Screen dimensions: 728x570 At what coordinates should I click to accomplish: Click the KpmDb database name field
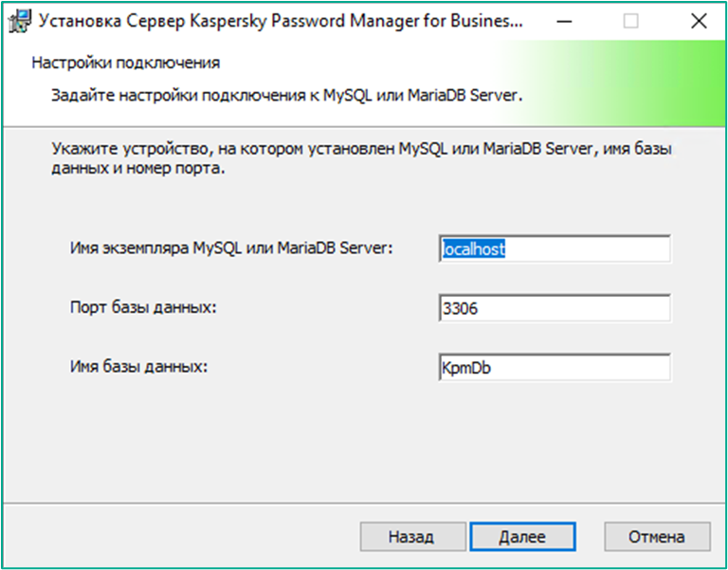coord(555,367)
